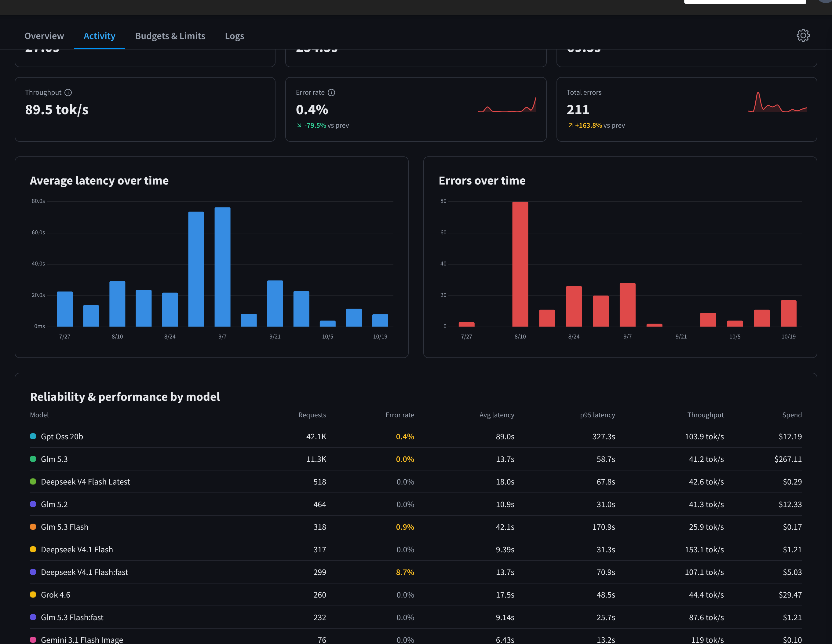Select the Gpt Oss 20b model row
Image resolution: width=832 pixels, height=644 pixels.
coord(416,436)
